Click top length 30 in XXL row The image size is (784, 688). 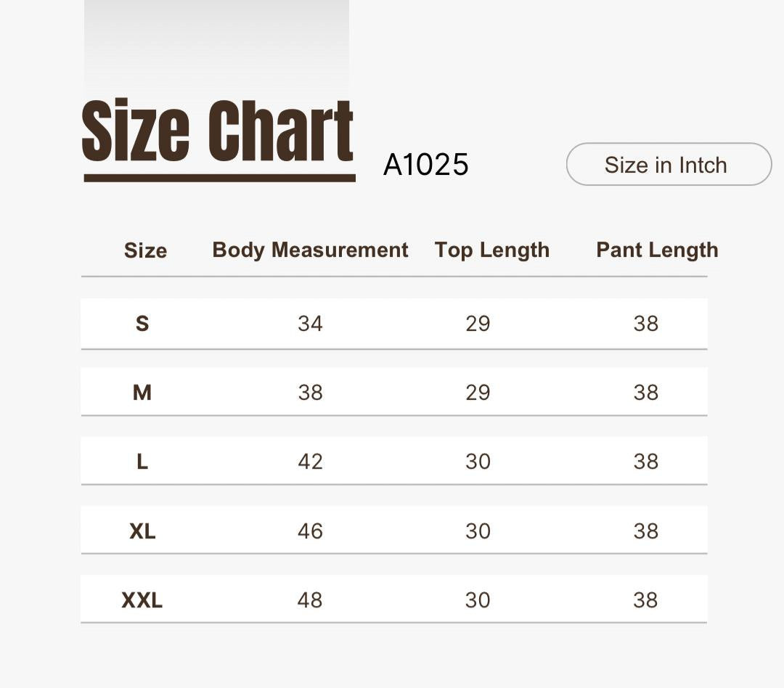tap(478, 600)
